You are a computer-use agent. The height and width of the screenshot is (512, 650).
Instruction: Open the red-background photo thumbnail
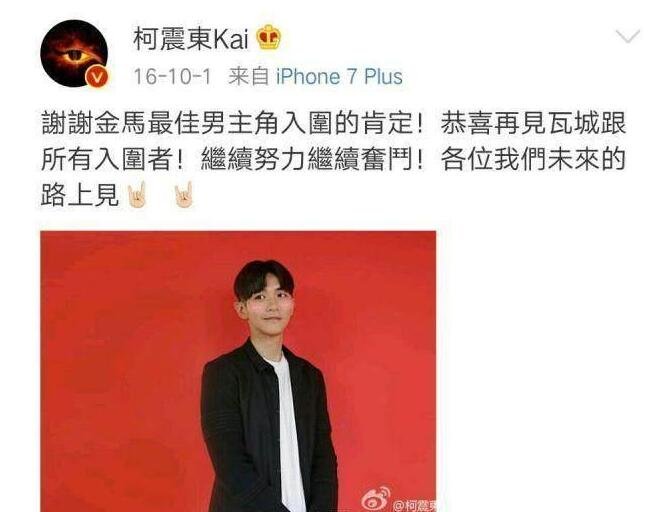(238, 371)
